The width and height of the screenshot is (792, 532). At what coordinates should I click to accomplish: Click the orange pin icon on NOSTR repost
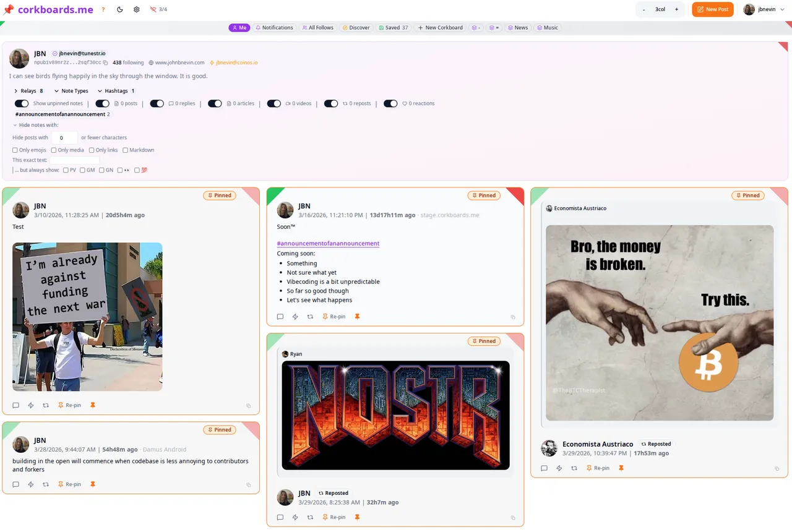pos(357,517)
